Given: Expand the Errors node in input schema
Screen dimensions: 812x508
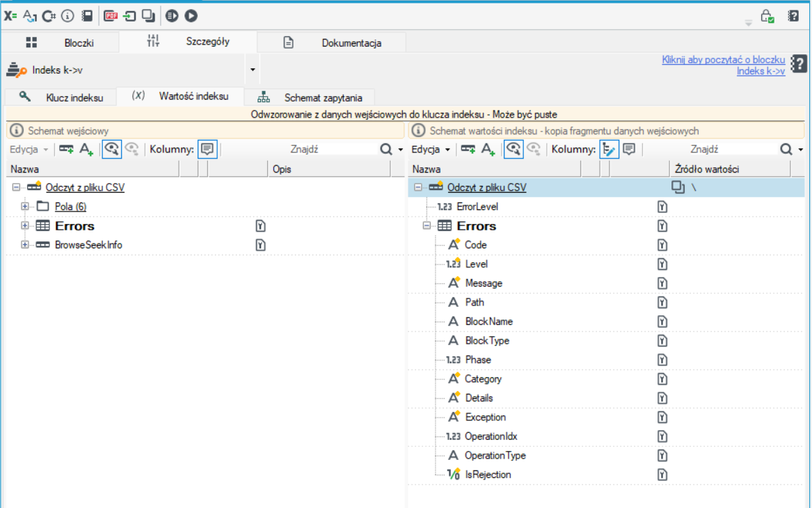Looking at the screenshot, I should [x=24, y=225].
